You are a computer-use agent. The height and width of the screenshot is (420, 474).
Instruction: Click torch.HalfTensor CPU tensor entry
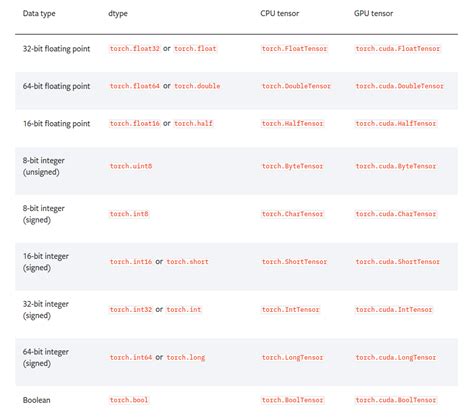click(x=292, y=123)
